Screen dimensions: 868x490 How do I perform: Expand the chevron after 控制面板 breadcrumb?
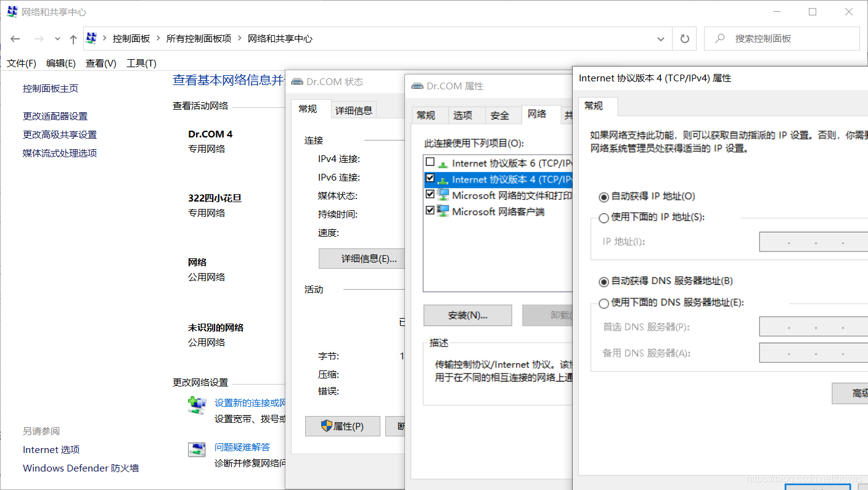[158, 38]
